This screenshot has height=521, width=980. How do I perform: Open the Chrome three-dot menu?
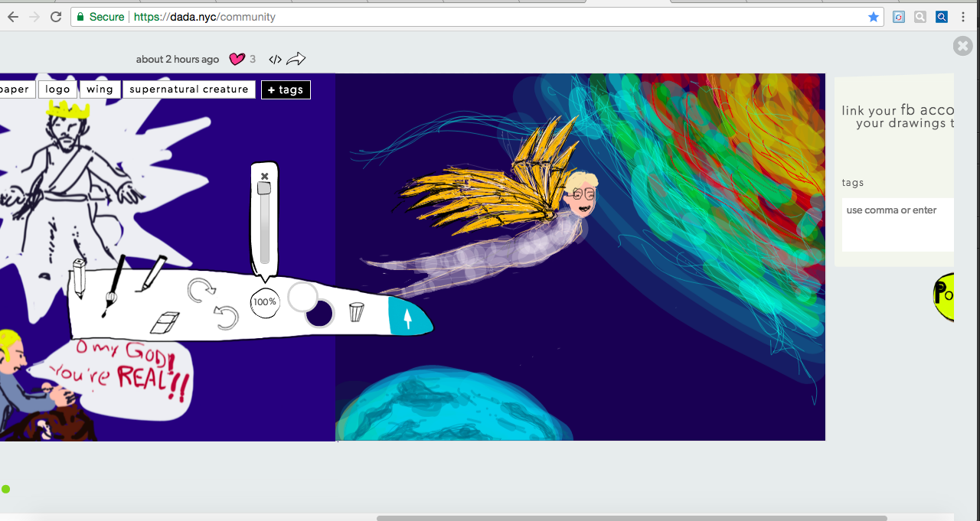[x=963, y=17]
